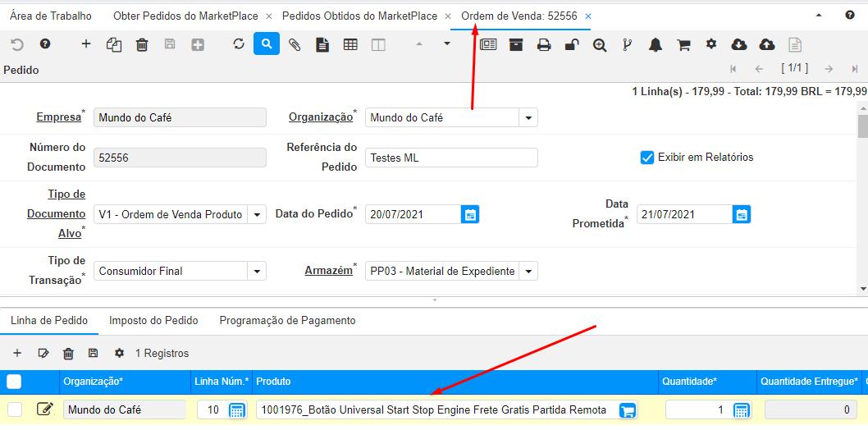868x430 pixels.
Task: Open the Chat/notes document icon
Action: click(322, 44)
